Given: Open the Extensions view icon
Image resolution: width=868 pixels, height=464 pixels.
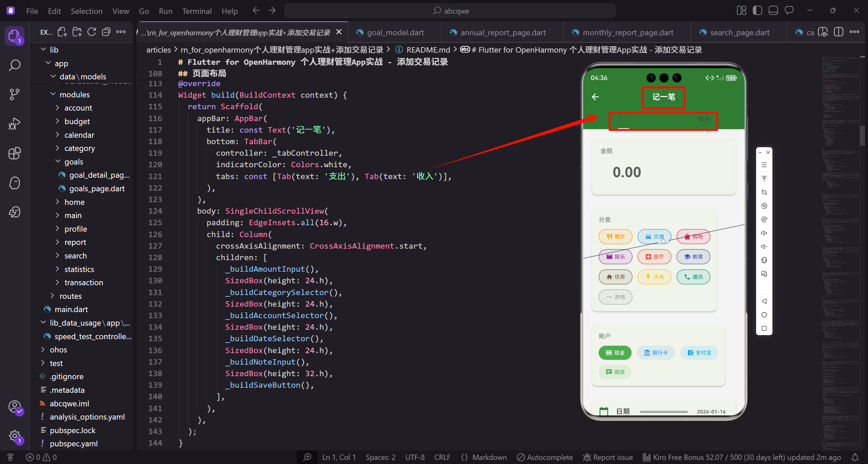Looking at the screenshot, I should 15,153.
